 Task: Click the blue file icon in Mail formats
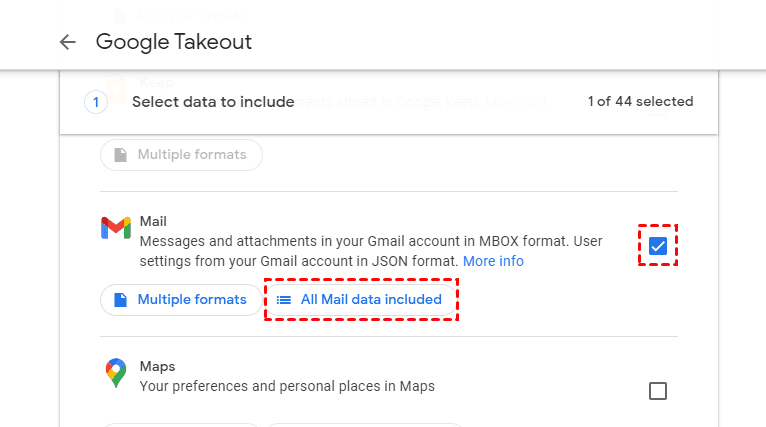[120, 300]
